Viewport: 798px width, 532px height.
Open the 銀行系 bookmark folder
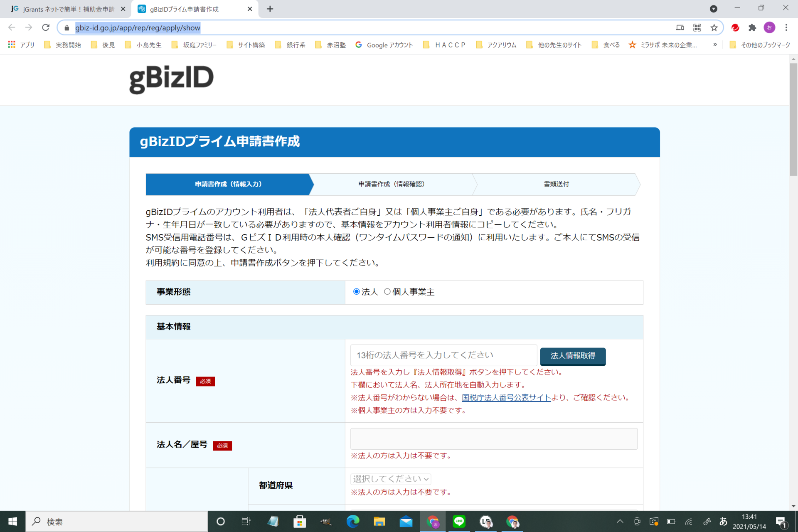click(x=290, y=44)
